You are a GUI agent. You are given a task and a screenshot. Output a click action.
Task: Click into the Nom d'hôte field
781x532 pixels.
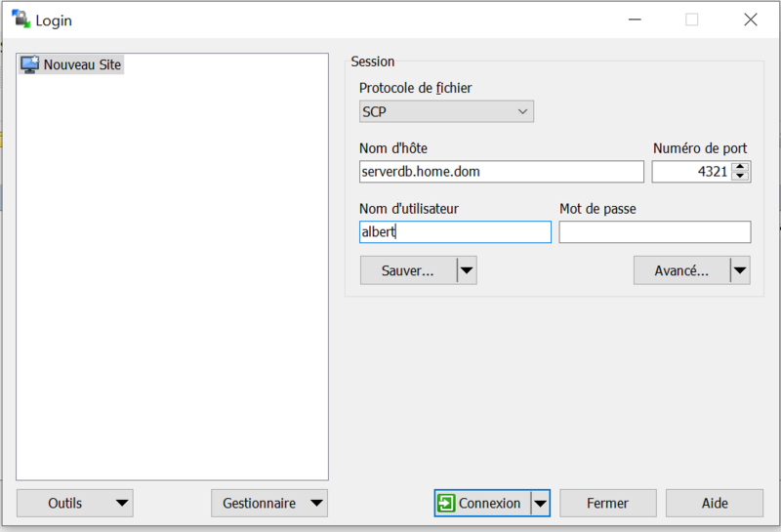502,172
